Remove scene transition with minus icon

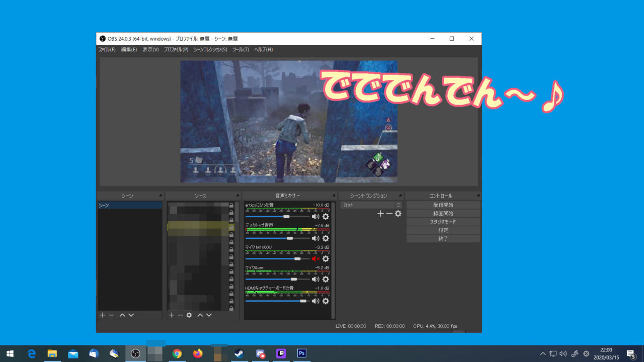389,214
